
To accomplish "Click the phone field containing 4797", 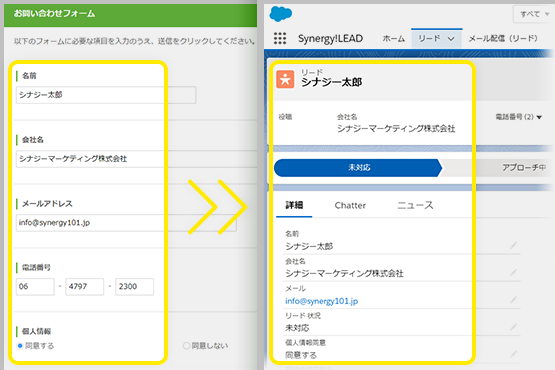I will [85, 286].
